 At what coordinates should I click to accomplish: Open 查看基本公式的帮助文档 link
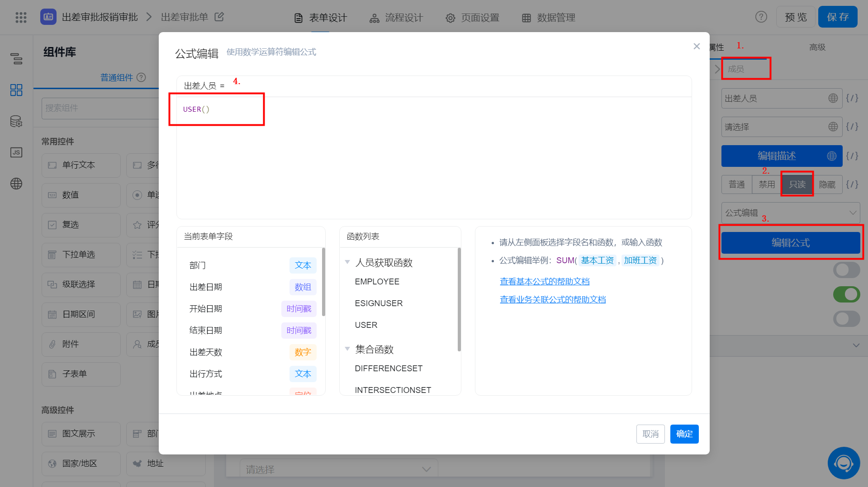click(545, 281)
